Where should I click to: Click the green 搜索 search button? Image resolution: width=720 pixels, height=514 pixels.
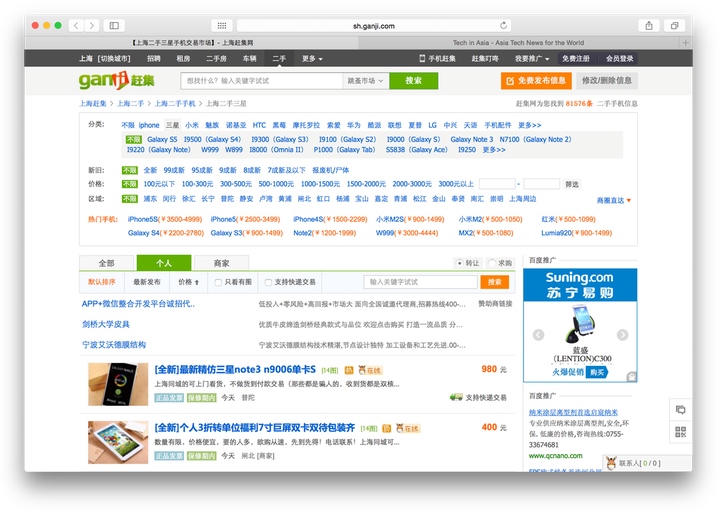coord(413,81)
